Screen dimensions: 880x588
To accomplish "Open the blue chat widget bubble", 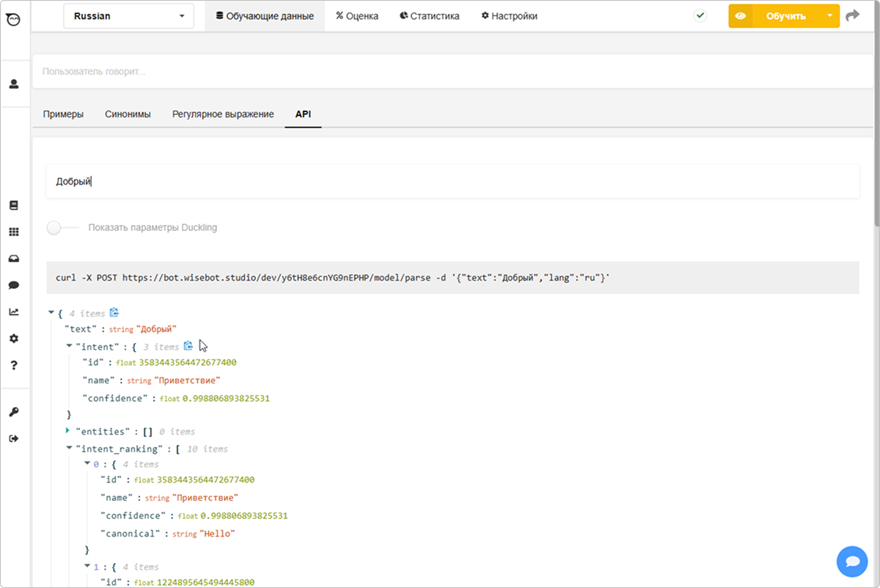I will tap(851, 561).
